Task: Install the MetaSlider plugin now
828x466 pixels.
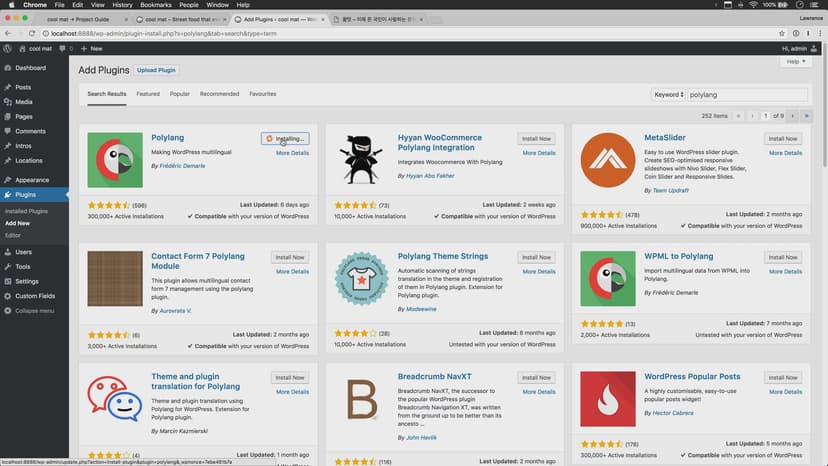Action: pyautogui.click(x=781, y=139)
